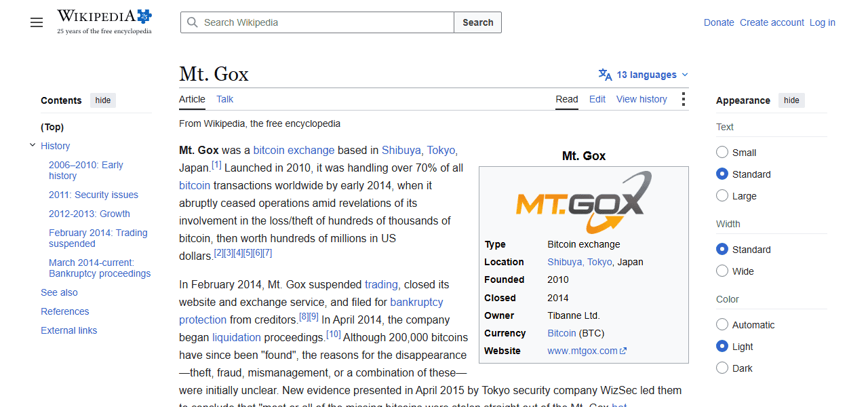
Task: Open the Log in link
Action: click(x=823, y=22)
